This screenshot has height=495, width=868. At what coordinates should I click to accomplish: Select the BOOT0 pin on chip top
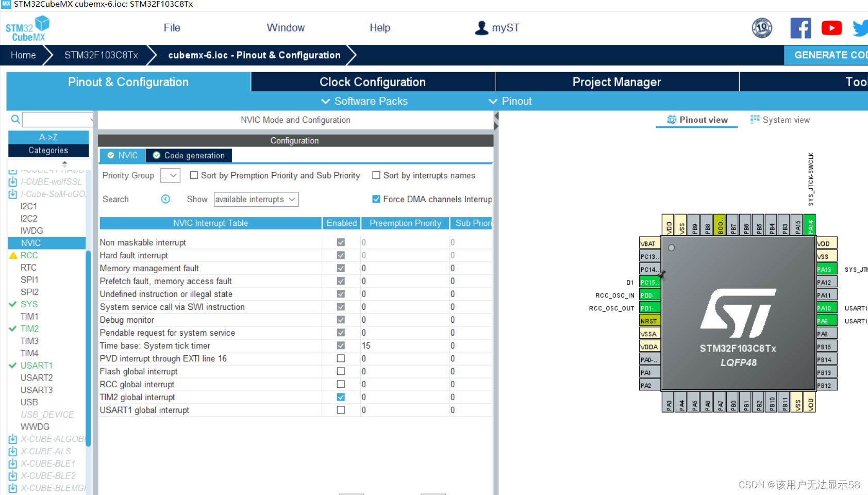(720, 225)
